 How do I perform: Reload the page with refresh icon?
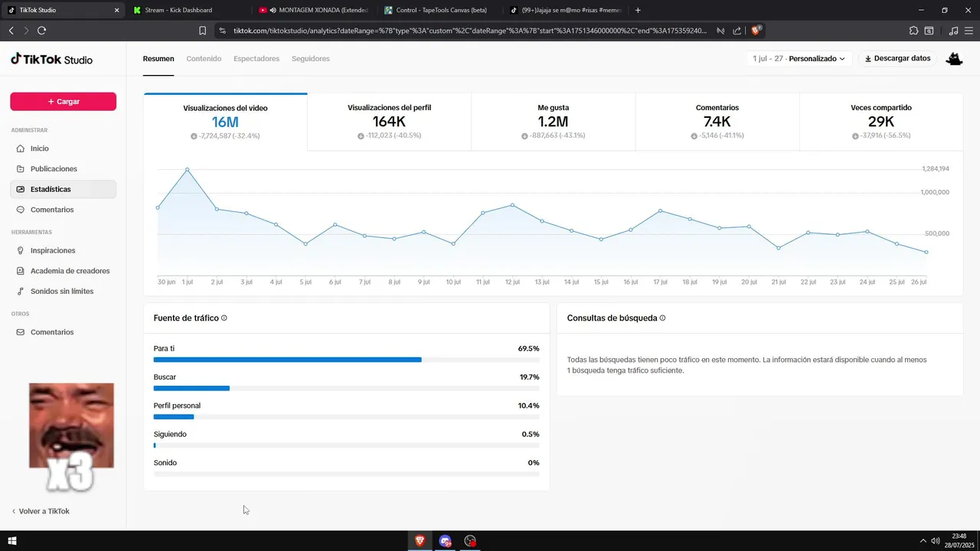coord(41,31)
